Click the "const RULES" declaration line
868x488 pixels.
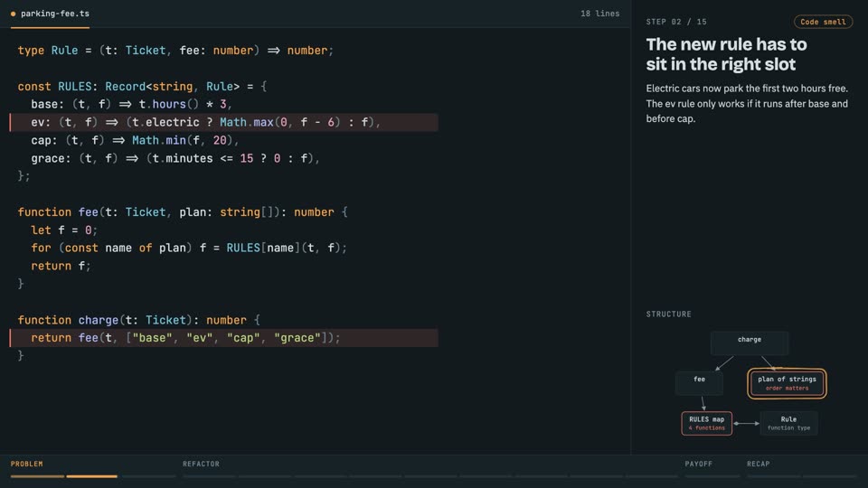142,87
